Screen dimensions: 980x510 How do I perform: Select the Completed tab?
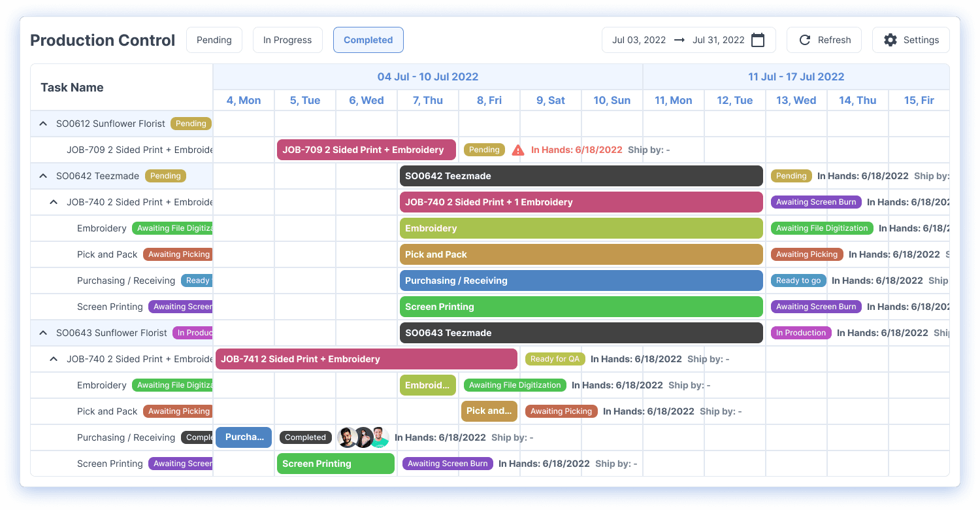368,39
